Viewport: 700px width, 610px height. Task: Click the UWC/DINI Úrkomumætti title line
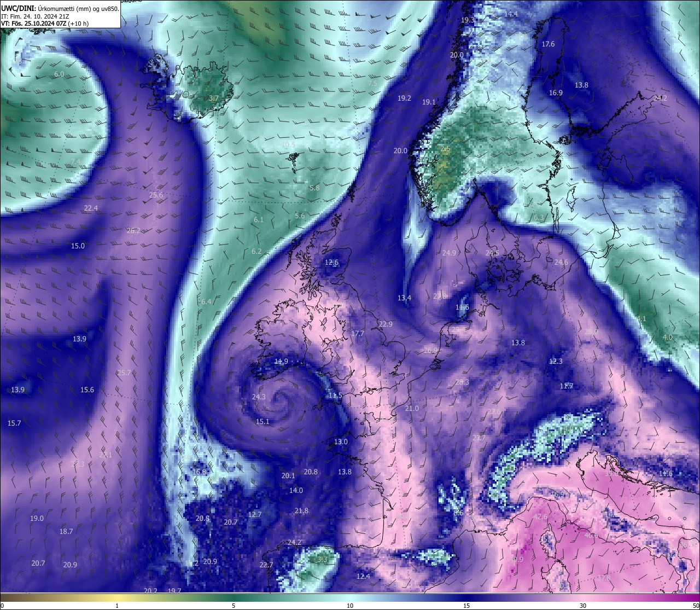(x=60, y=9)
